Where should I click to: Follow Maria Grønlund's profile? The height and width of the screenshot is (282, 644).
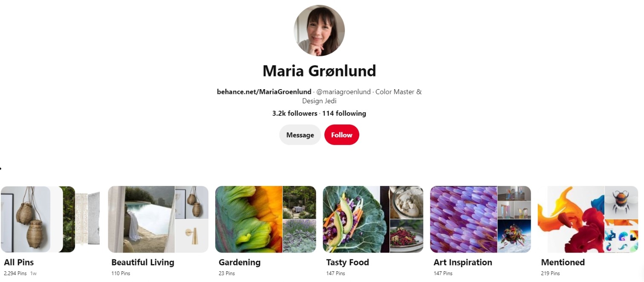point(341,134)
